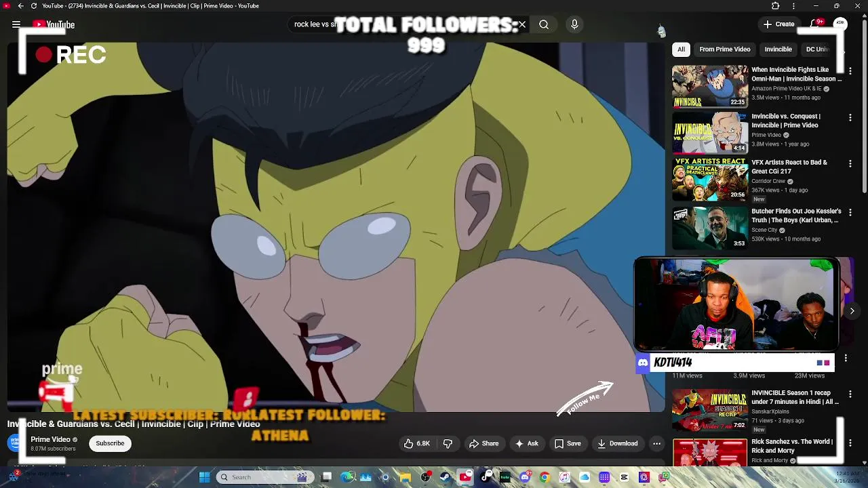Open the 'VFX Artists React to Bad & Great CGi 217' title
868x488 pixels.
[x=789, y=167]
